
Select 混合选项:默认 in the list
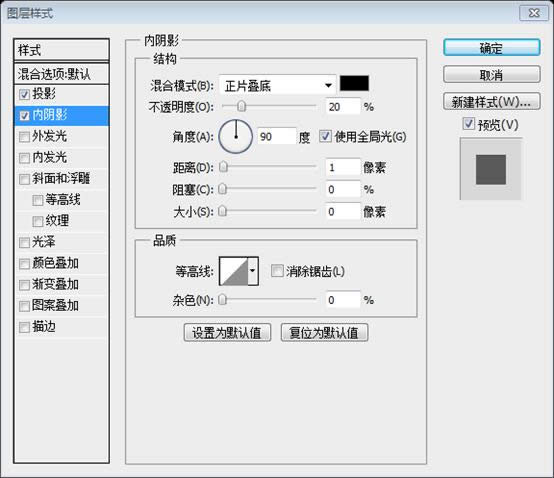[x=61, y=74]
